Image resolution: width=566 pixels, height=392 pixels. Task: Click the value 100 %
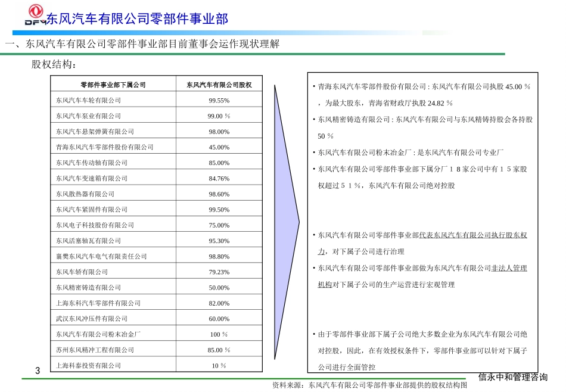[219, 334]
